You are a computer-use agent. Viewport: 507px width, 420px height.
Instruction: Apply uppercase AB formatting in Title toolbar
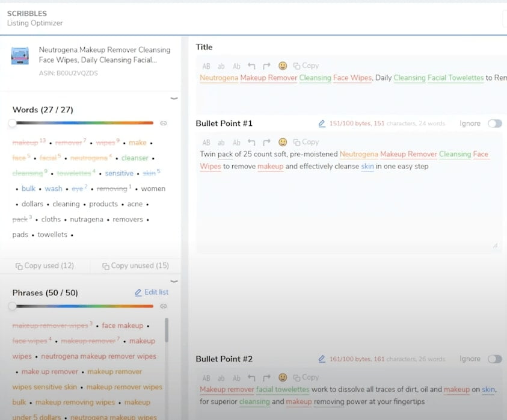pos(206,66)
